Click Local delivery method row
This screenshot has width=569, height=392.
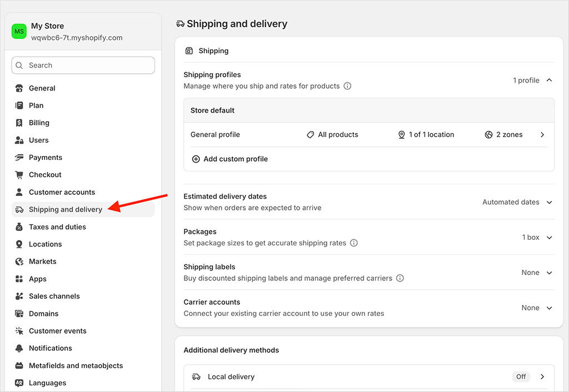pos(369,377)
